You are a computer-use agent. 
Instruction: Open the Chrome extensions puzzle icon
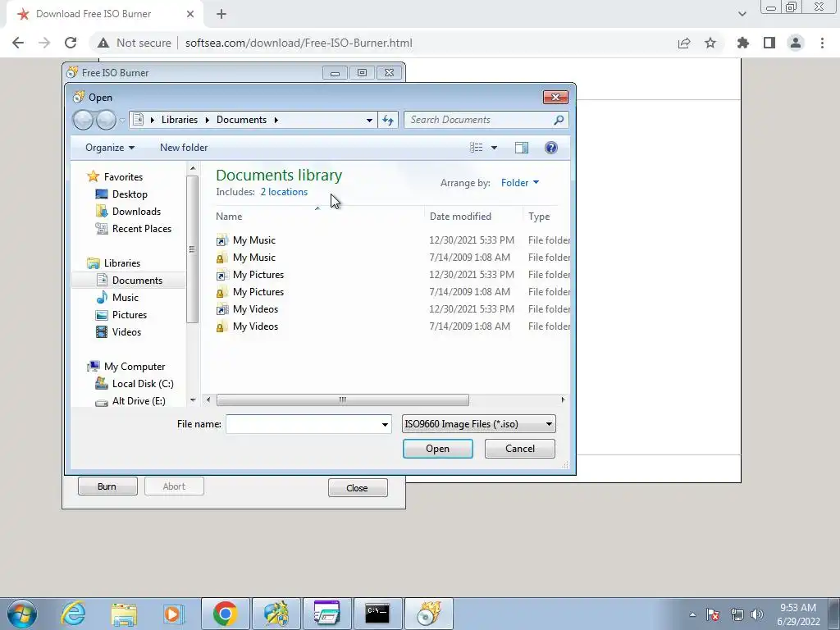click(x=743, y=43)
